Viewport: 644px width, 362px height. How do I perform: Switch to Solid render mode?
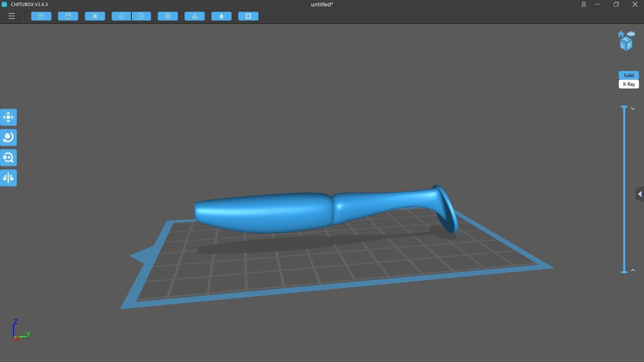pyautogui.click(x=629, y=75)
